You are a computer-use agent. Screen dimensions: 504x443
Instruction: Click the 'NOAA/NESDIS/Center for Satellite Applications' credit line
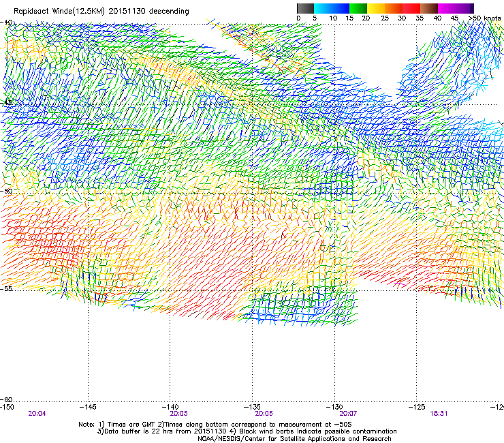click(294, 439)
